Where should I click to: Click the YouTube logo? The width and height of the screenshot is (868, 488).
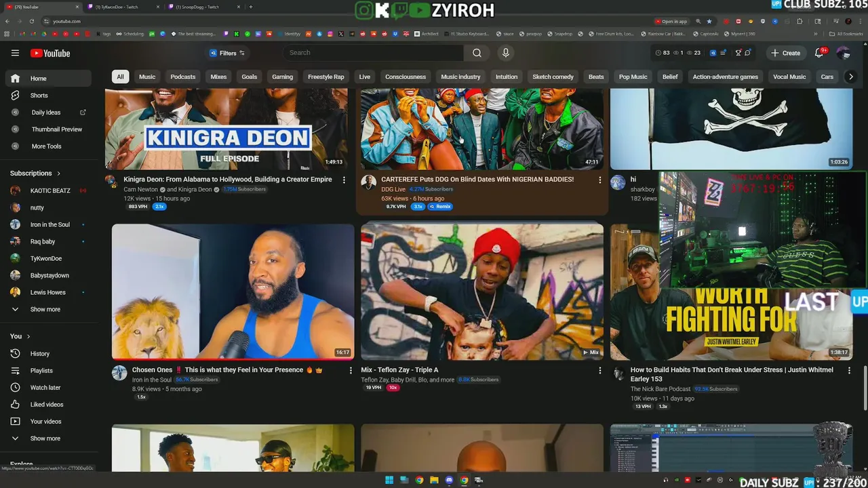(50, 53)
